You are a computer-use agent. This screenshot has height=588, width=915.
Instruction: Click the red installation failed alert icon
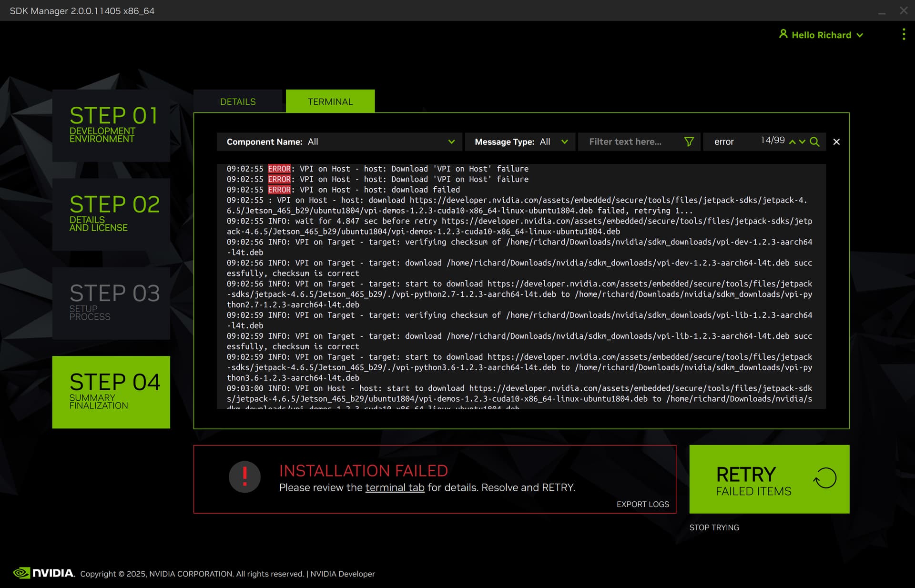(244, 476)
